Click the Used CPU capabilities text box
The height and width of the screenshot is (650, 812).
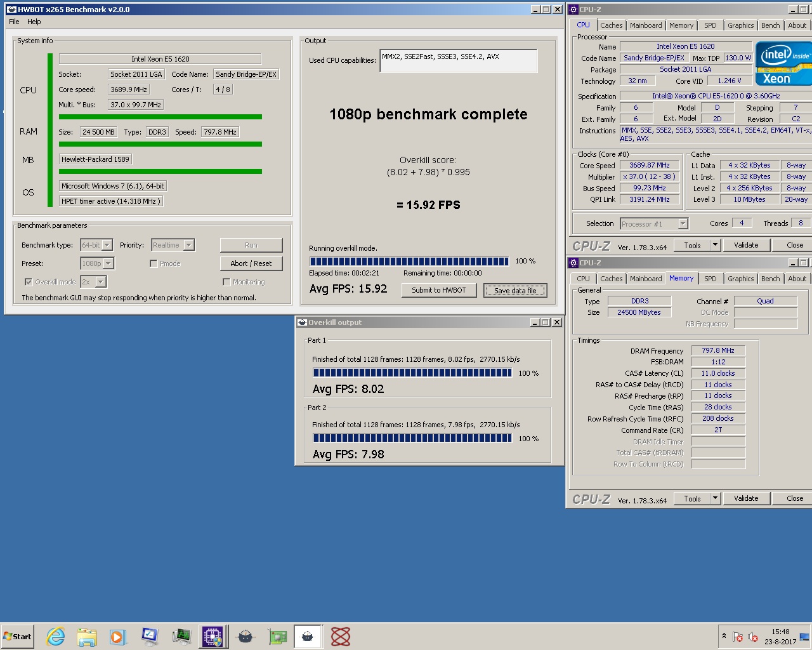pyautogui.click(x=458, y=60)
